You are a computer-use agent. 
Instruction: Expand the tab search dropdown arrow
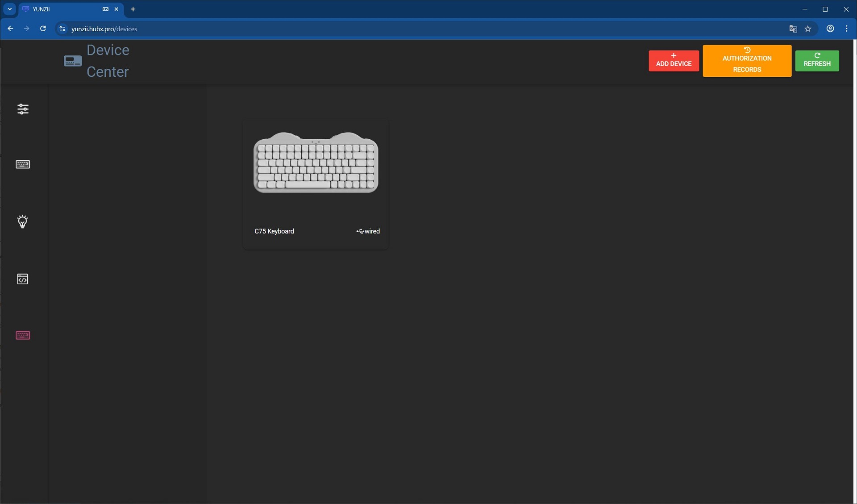pos(9,9)
